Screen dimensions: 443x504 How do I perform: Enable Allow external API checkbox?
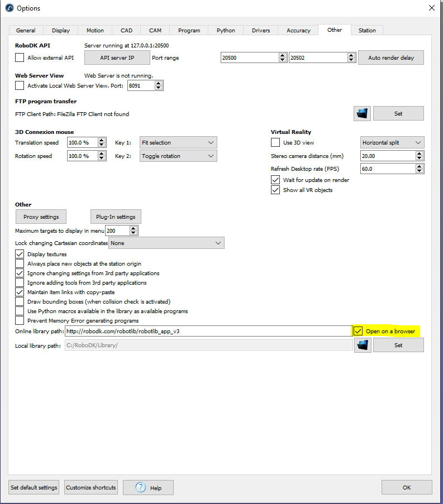(x=20, y=57)
